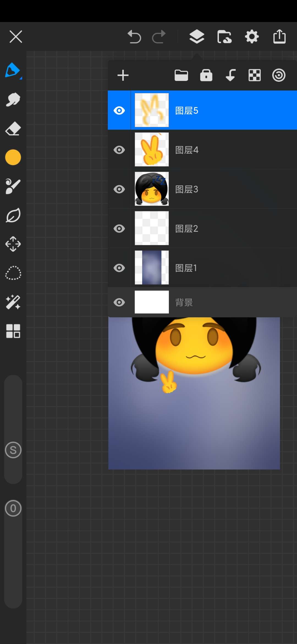Image resolution: width=297 pixels, height=644 pixels.
Task: Select the 图层5 thumbnail
Action: [x=152, y=110]
